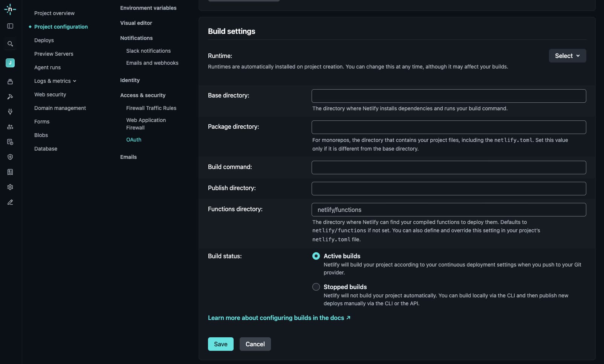The image size is (604, 364).
Task: Go to Visual editor settings
Action: 136,23
